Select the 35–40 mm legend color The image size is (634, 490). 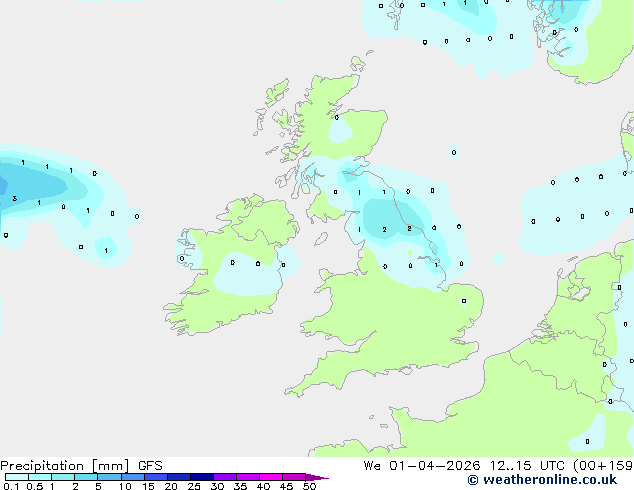click(x=247, y=477)
